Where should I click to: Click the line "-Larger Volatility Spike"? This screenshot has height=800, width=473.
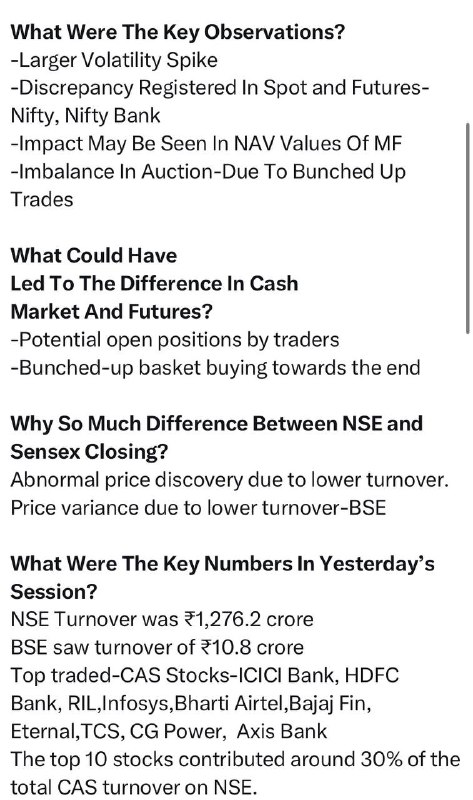click(x=114, y=60)
